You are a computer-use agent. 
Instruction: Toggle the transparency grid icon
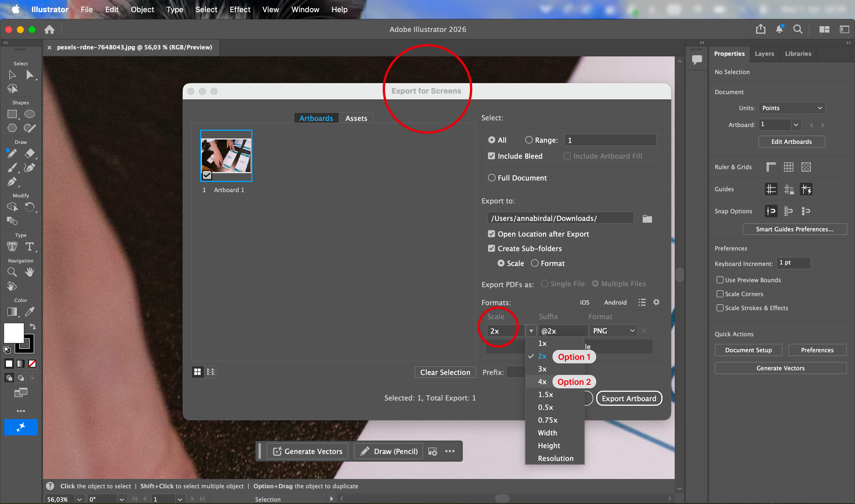(806, 167)
